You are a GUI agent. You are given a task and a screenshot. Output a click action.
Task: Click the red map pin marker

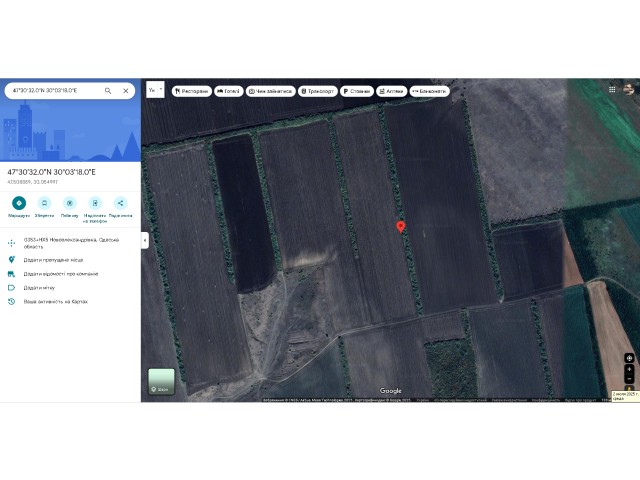(x=401, y=227)
